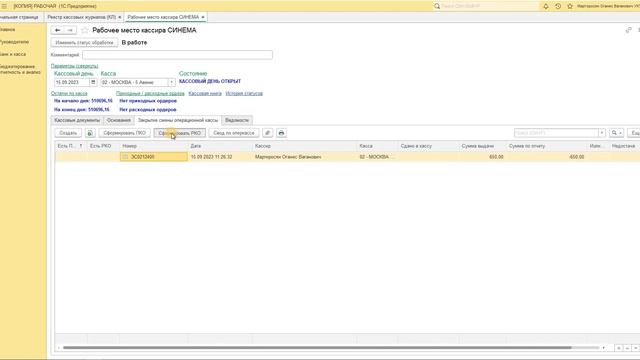Open Главное section in sidebar
The image size is (640, 360).
(x=8, y=30)
